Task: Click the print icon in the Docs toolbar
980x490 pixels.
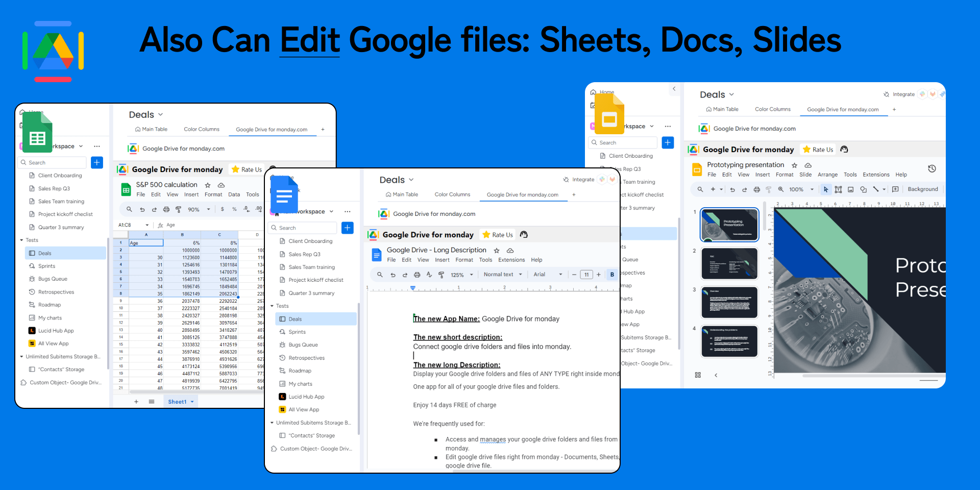Action: tap(417, 275)
